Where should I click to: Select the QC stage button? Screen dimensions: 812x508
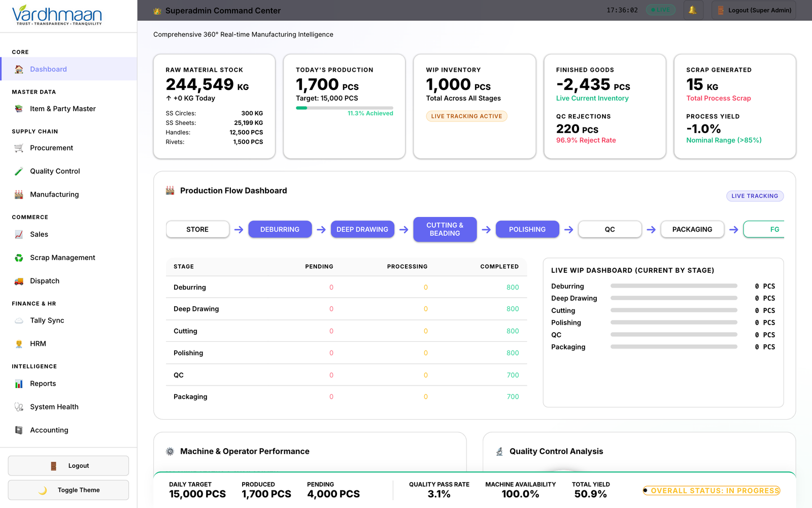[610, 230]
